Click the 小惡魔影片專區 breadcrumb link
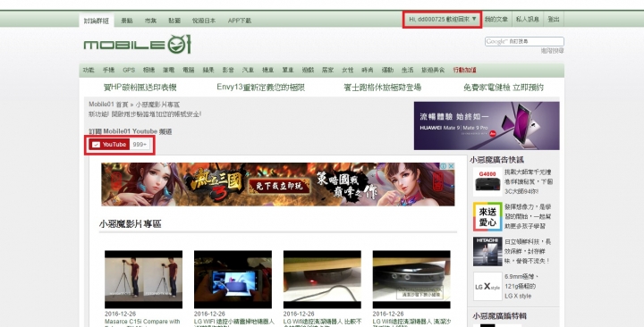 point(157,105)
